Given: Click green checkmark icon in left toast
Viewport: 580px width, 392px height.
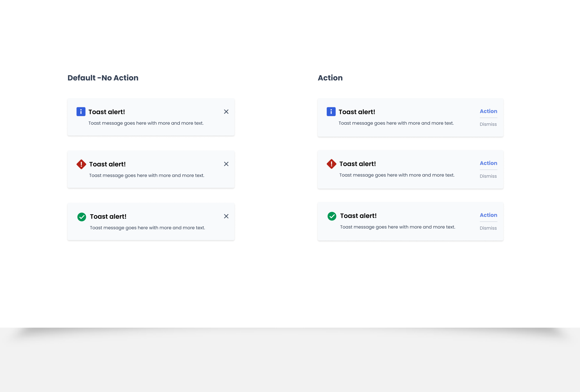Looking at the screenshot, I should pyautogui.click(x=82, y=217).
